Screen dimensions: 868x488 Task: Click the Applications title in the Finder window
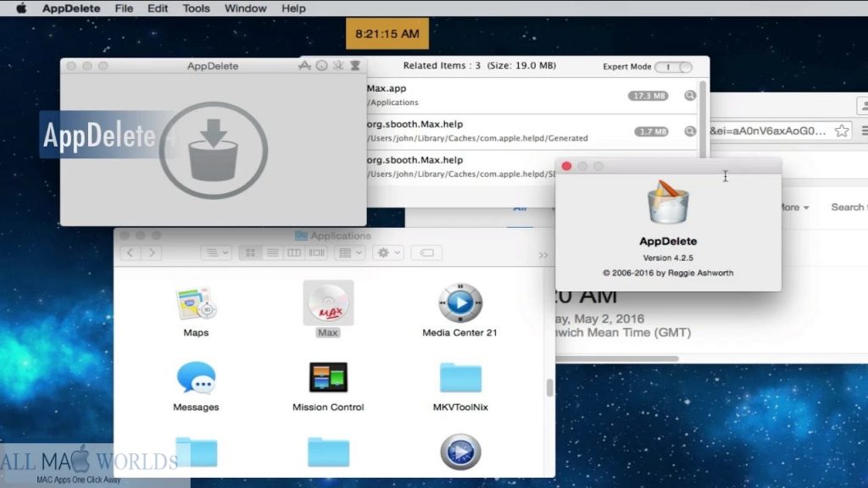[x=341, y=236]
